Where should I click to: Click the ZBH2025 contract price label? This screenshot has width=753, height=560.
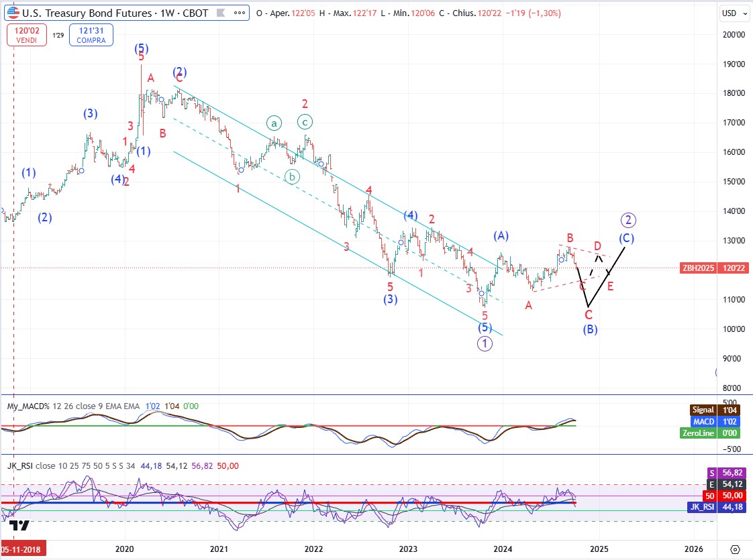[x=698, y=268]
